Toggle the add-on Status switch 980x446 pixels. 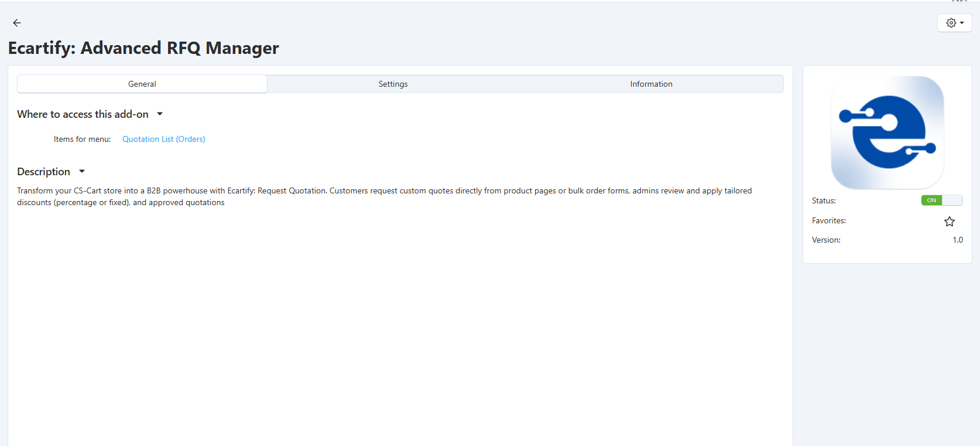(x=941, y=200)
